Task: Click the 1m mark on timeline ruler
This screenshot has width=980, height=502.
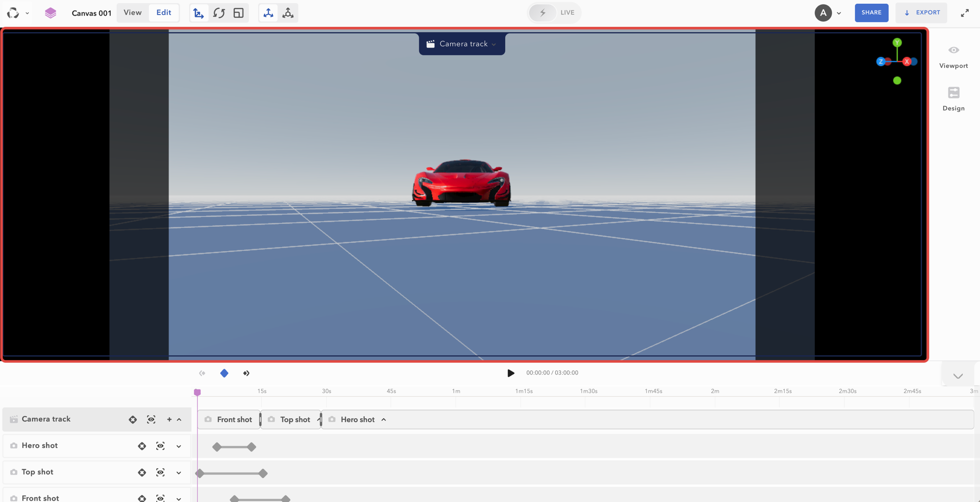Action: point(456,391)
